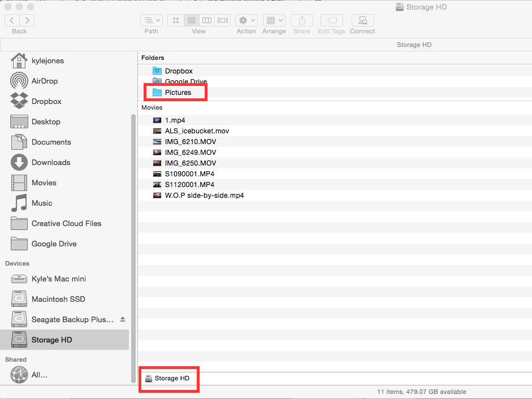The width and height of the screenshot is (532, 399).
Task: Click the Connect toolbar button
Action: pos(363,20)
